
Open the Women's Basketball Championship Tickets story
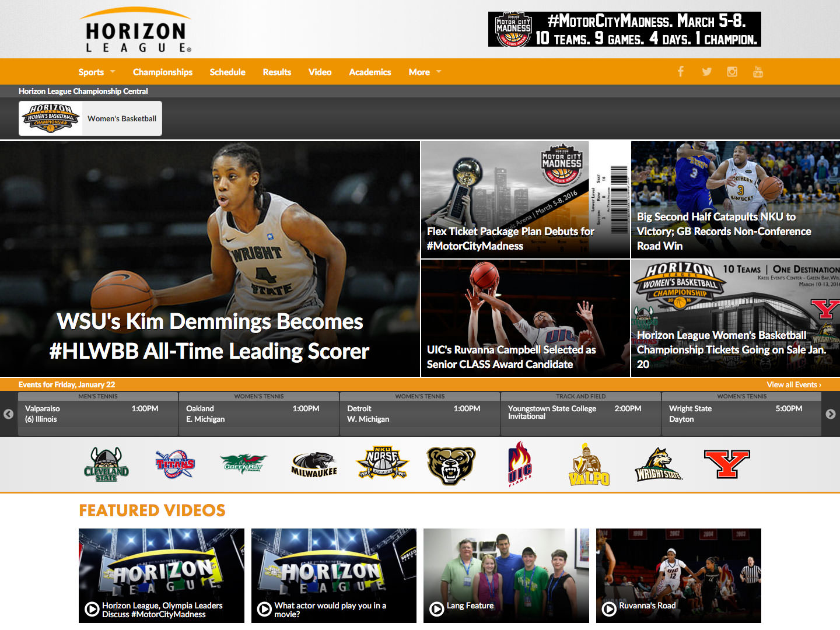pyautogui.click(x=736, y=318)
